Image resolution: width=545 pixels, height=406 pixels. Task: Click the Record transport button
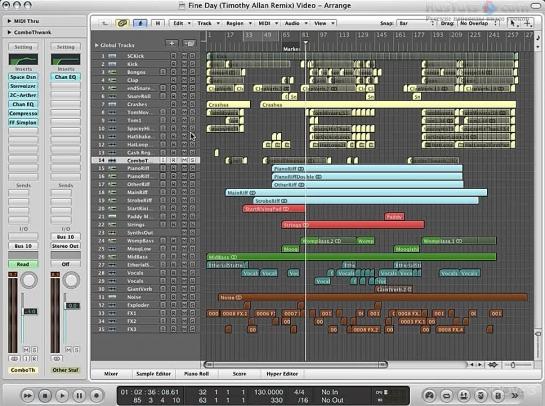point(97,395)
